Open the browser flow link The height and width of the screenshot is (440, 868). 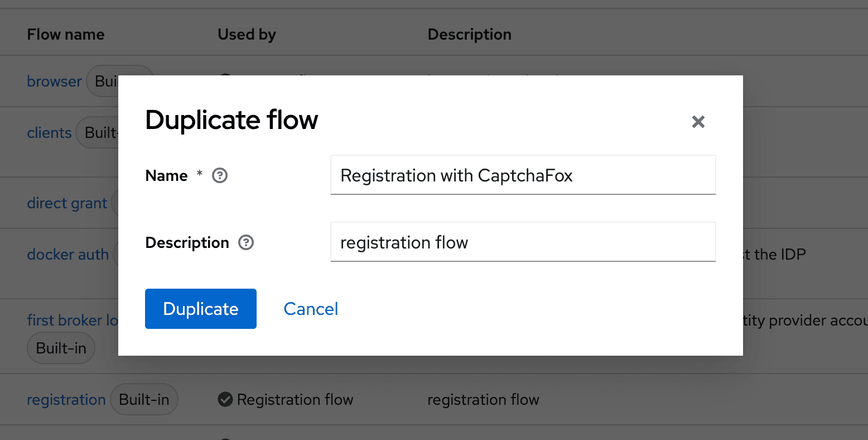pos(54,81)
